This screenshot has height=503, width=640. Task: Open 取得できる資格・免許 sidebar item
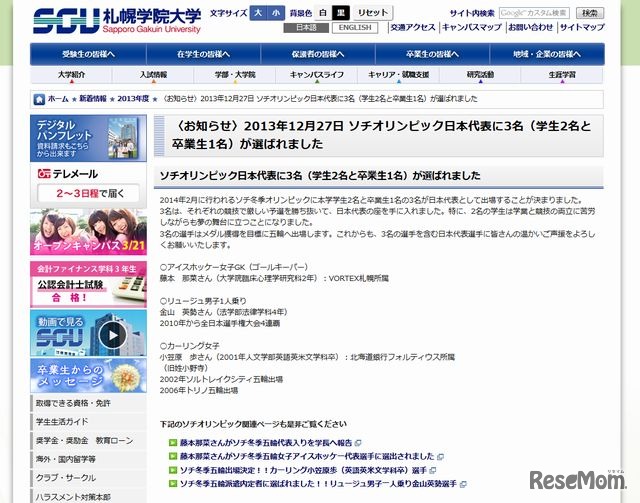tap(89, 403)
